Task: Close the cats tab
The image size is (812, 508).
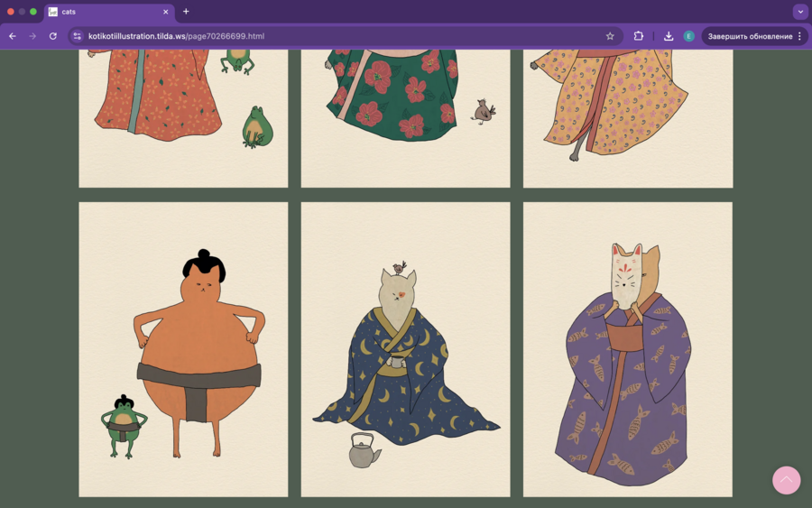Action: (166, 12)
